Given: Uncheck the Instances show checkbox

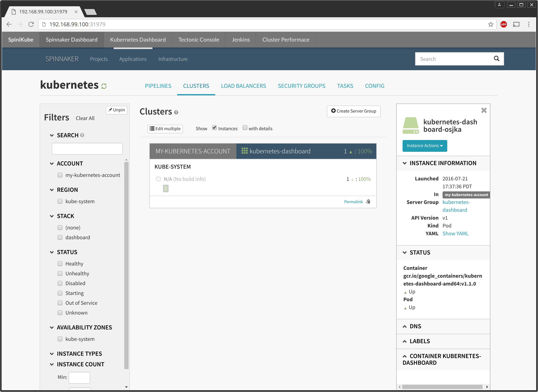Looking at the screenshot, I should tap(214, 128).
